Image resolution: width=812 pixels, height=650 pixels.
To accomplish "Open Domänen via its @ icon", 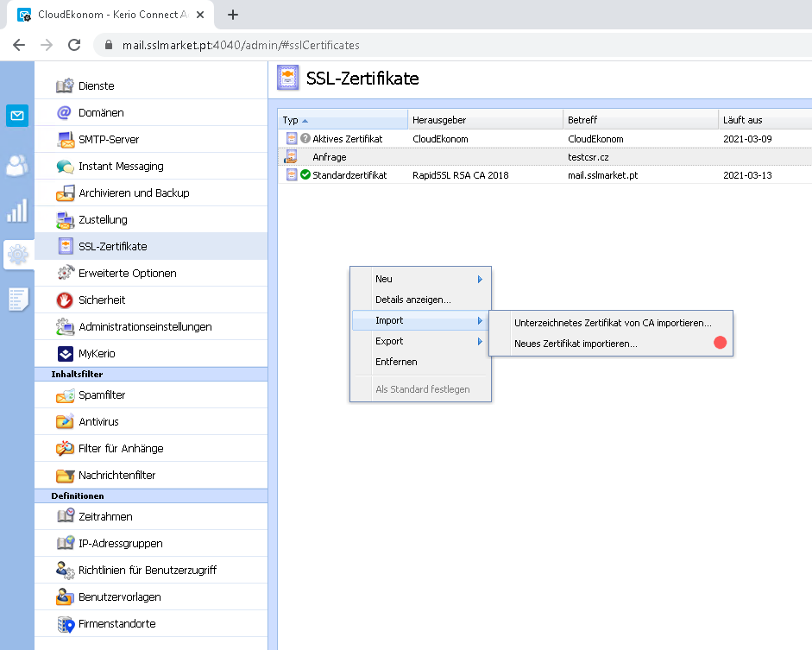I will pyautogui.click(x=65, y=112).
